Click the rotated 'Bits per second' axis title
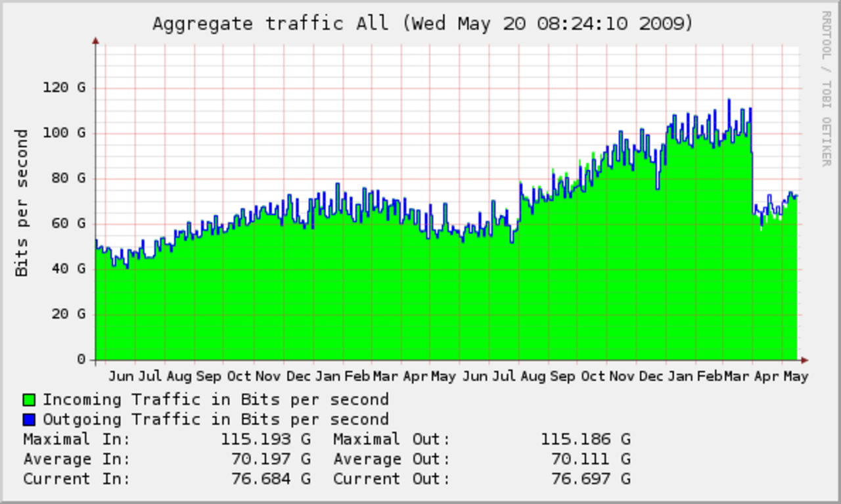This screenshot has height=504, width=841. click(22, 202)
